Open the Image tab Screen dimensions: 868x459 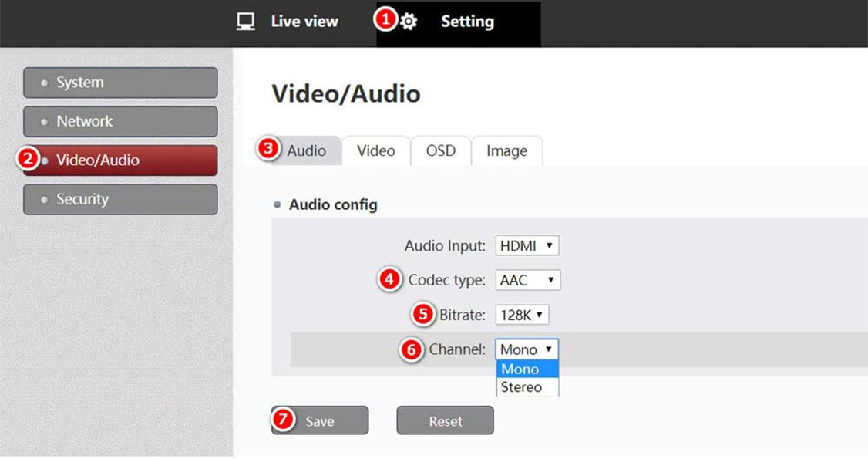pos(506,151)
